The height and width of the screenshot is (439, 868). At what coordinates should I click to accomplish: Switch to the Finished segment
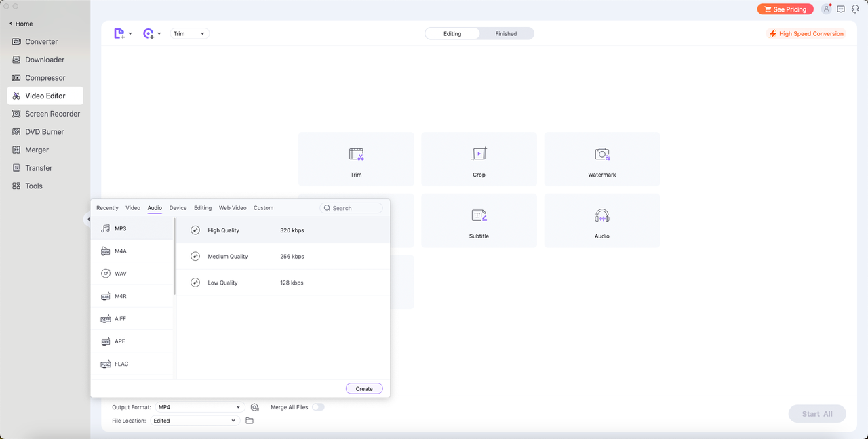[506, 33]
